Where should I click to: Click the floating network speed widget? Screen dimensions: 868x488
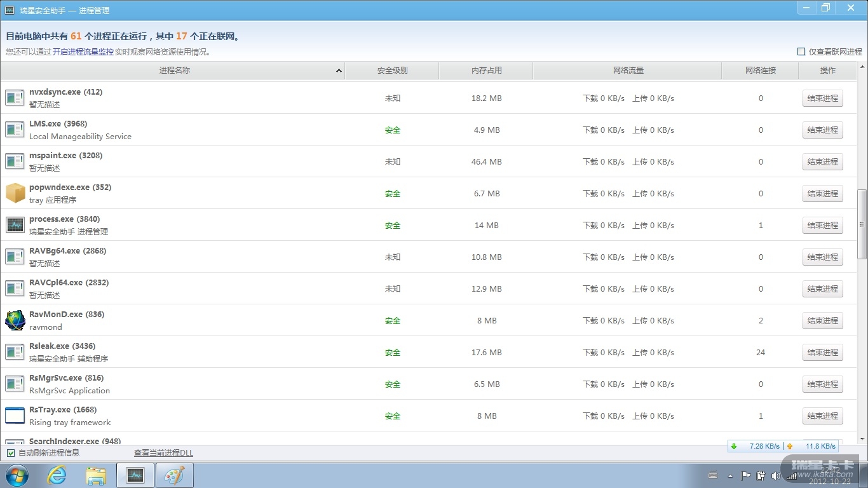pyautogui.click(x=783, y=446)
